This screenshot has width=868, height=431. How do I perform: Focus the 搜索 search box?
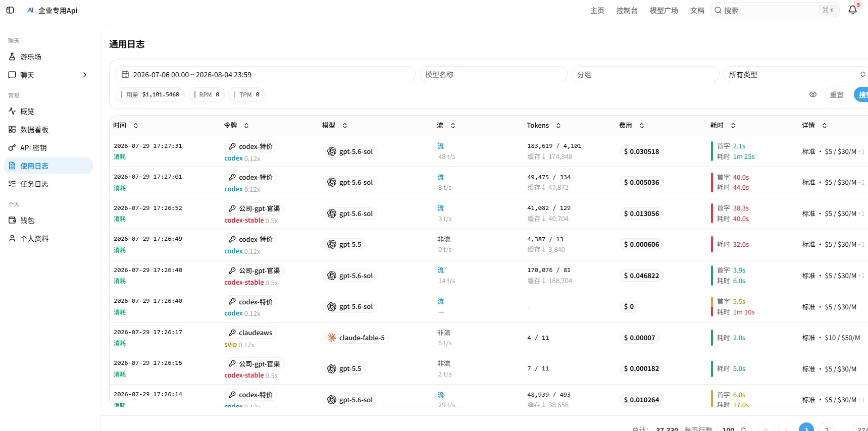[775, 10]
